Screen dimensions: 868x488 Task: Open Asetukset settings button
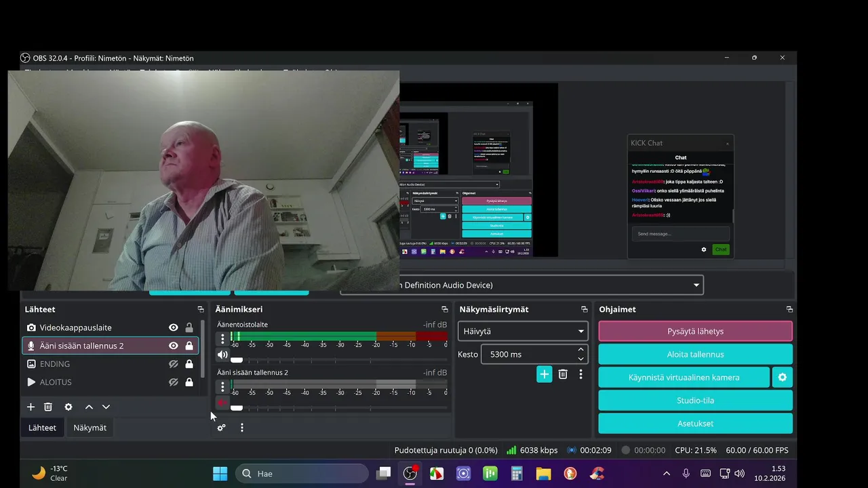695,423
